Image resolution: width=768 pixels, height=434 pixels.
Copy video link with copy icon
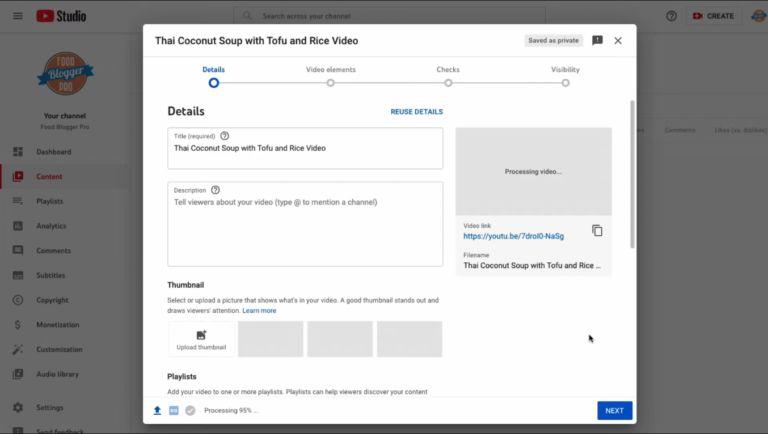(597, 231)
